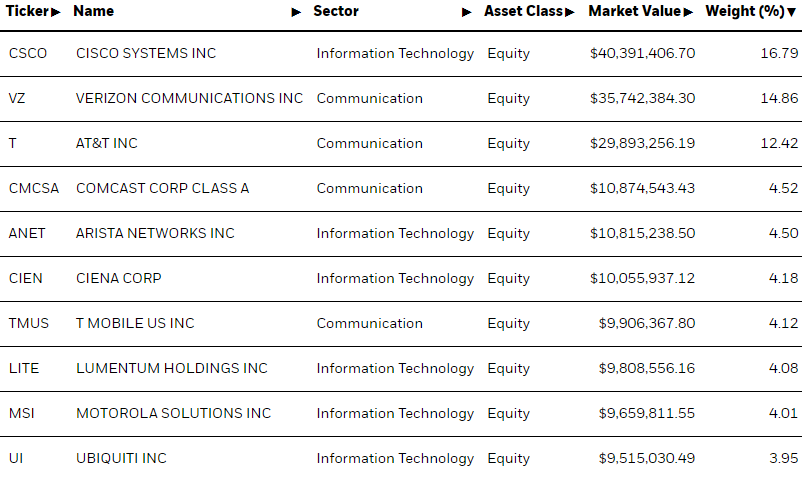Select the CIENA CORP holding
The image size is (802, 477).
(x=119, y=278)
